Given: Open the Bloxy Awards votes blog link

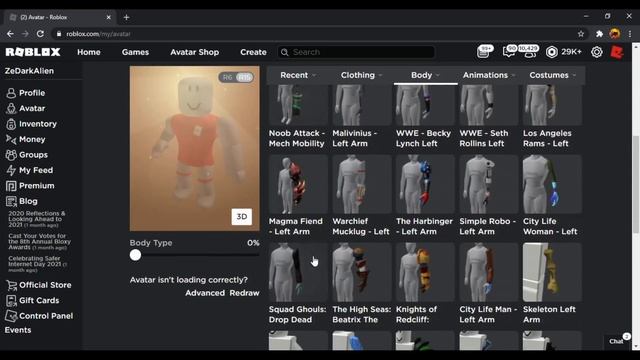Looking at the screenshot, I should tap(39, 242).
